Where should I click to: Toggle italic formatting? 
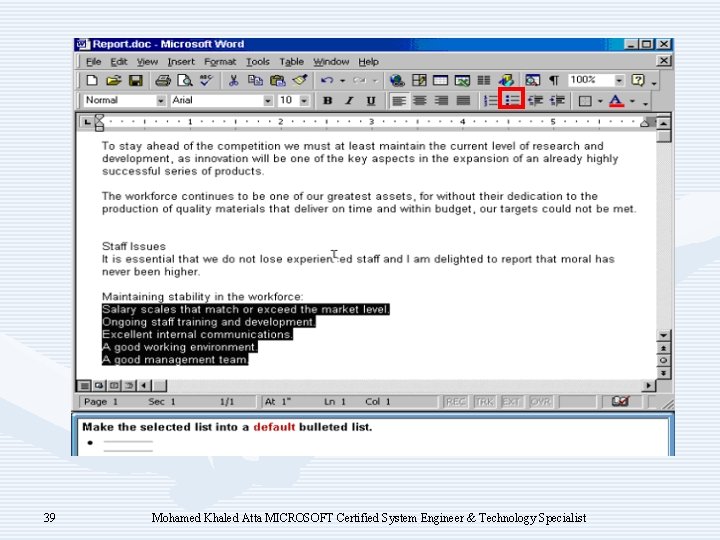tap(349, 101)
